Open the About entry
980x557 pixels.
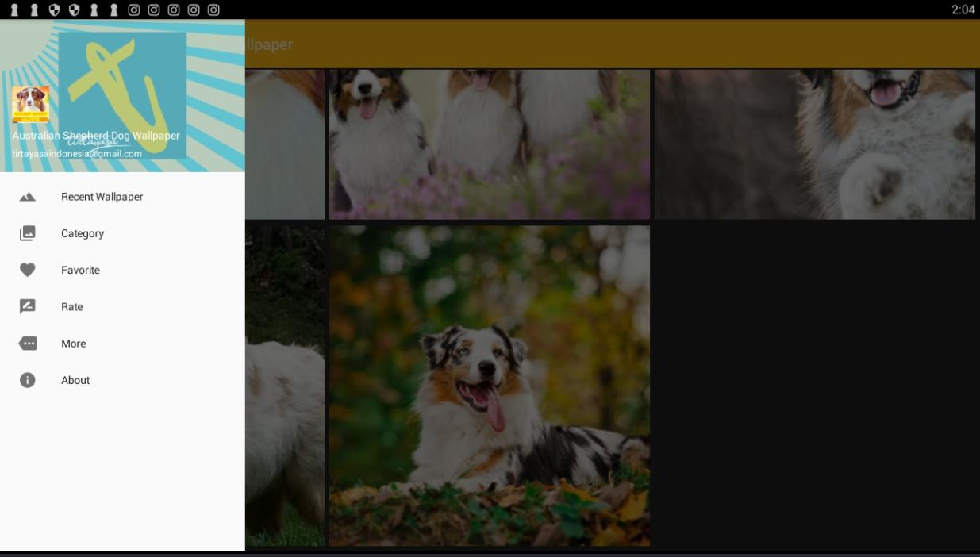122,380
